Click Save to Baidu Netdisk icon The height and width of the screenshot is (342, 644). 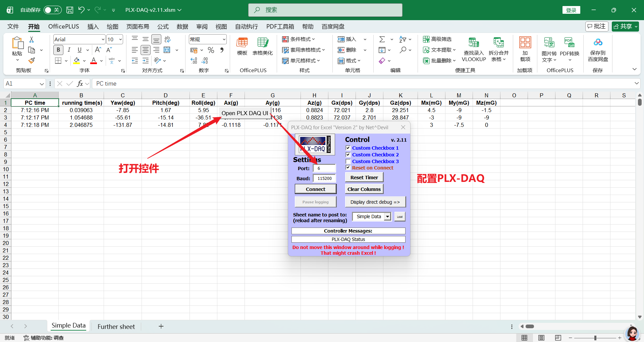[598, 49]
